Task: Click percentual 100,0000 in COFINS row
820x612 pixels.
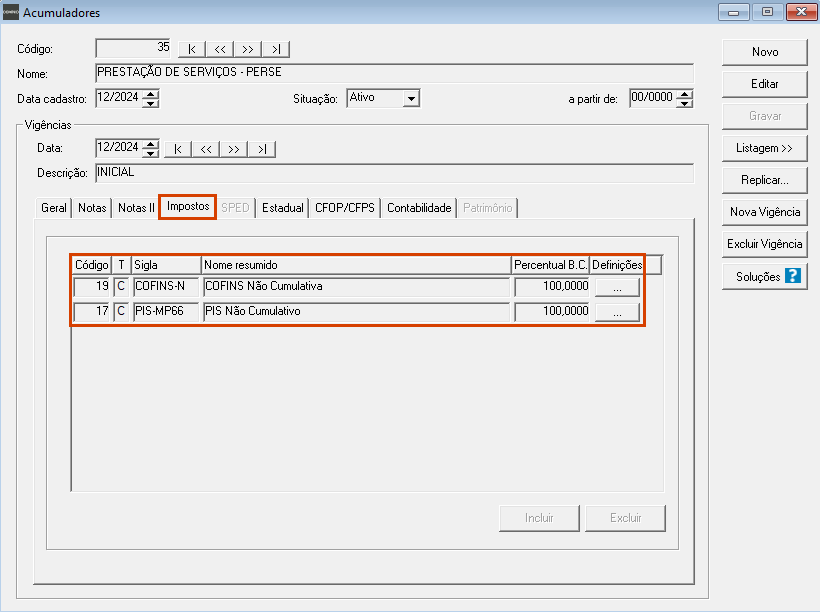Action: coord(552,287)
